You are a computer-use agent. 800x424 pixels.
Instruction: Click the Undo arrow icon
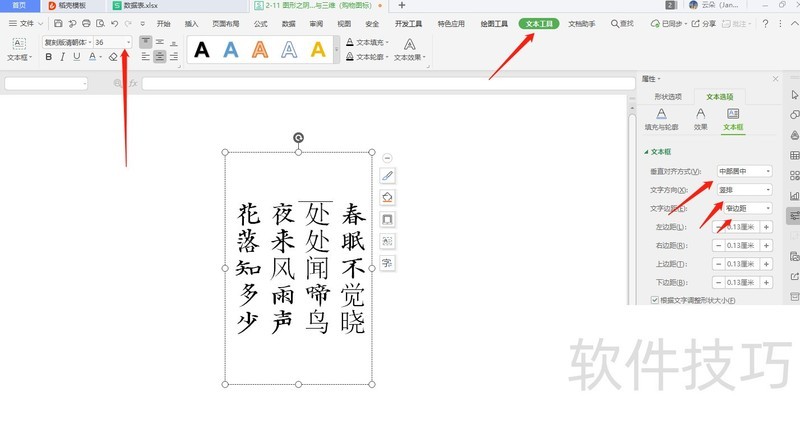click(x=115, y=23)
